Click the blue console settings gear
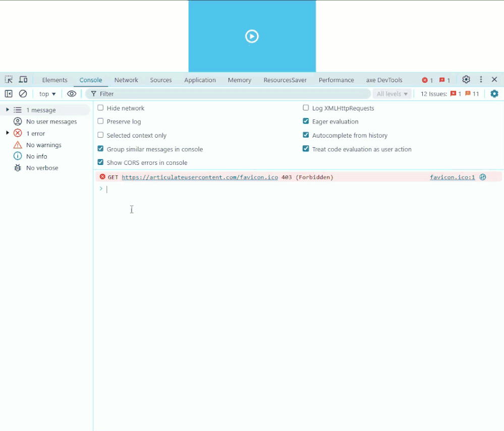Viewport: 504px width, 431px height. [494, 94]
